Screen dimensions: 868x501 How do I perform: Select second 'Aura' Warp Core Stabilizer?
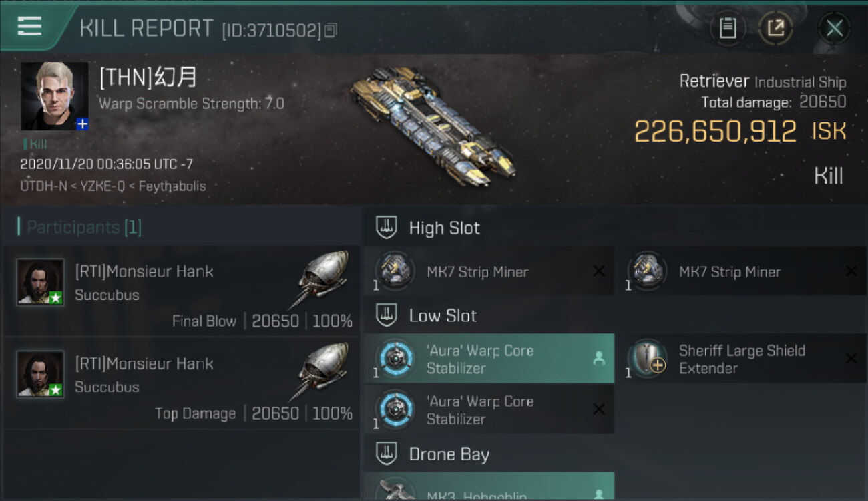[x=489, y=409]
